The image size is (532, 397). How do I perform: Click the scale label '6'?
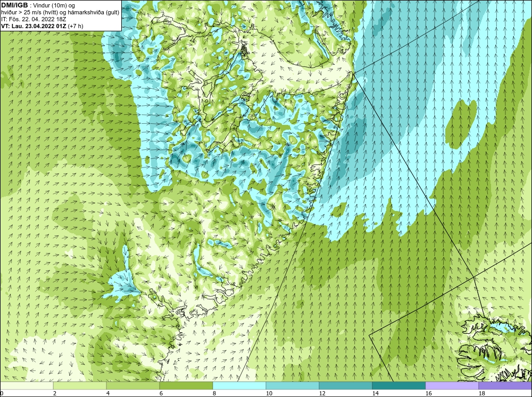tap(162, 393)
